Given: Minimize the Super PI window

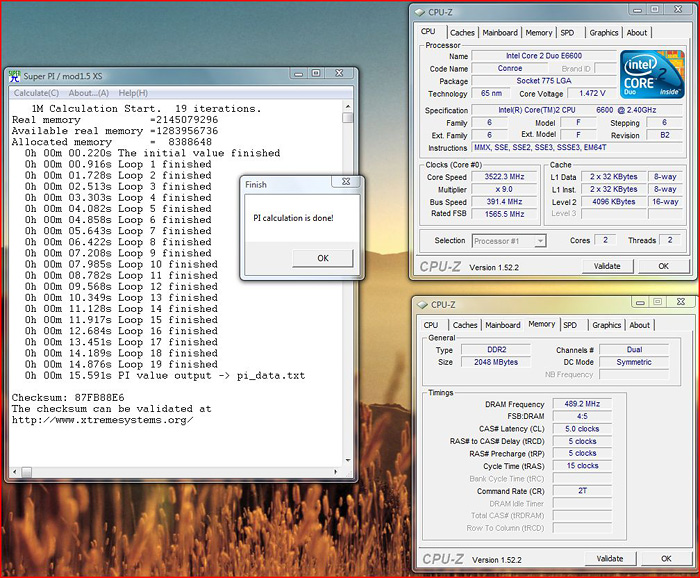Looking at the screenshot, I should (299, 73).
